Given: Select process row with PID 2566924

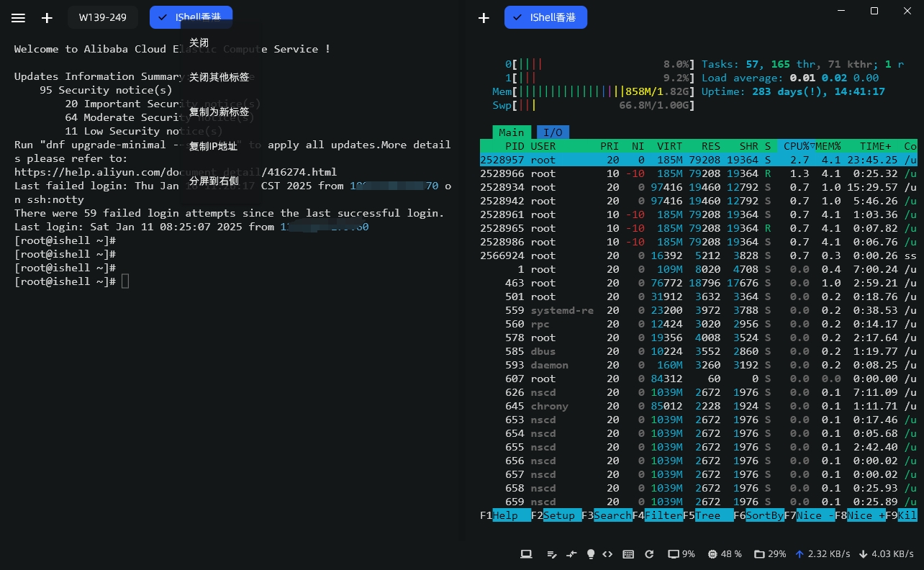Looking at the screenshot, I should [x=699, y=255].
